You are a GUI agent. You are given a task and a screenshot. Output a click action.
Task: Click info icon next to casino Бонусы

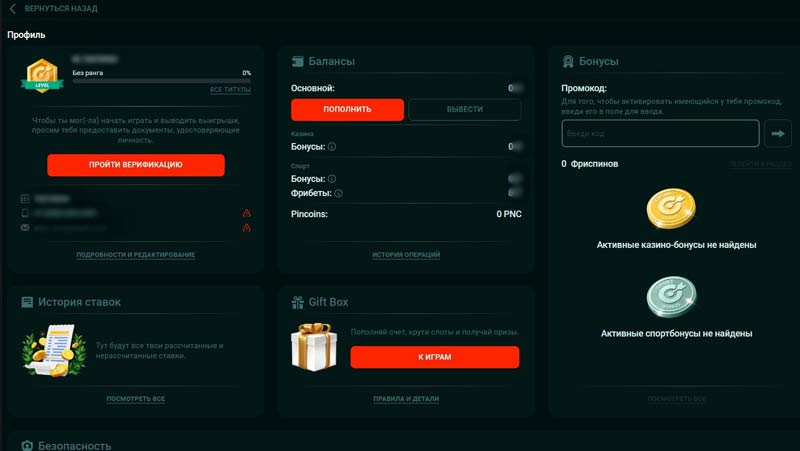(332, 147)
